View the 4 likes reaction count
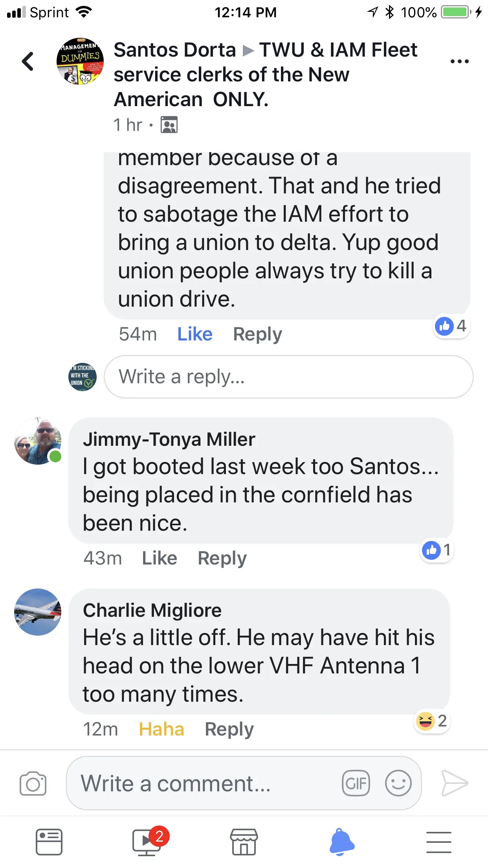488x868 pixels. pos(451,326)
